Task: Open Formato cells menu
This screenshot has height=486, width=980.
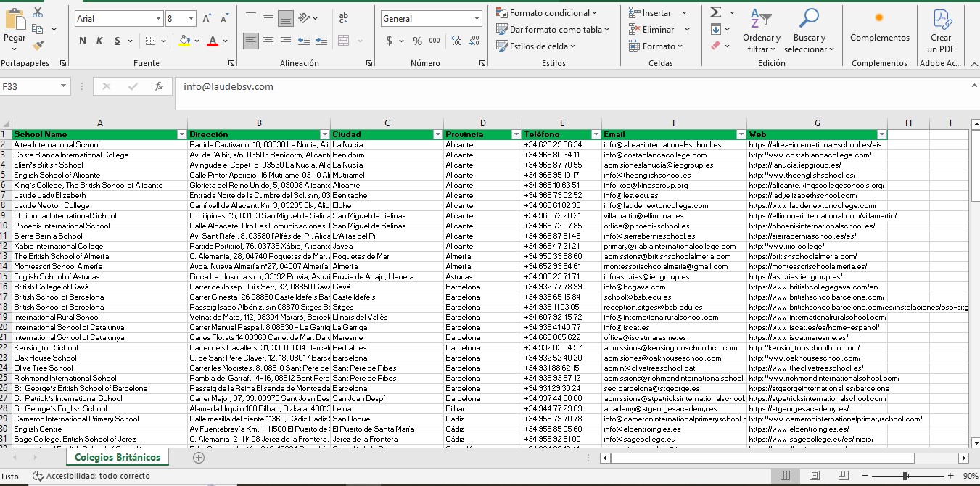Action: click(x=656, y=46)
